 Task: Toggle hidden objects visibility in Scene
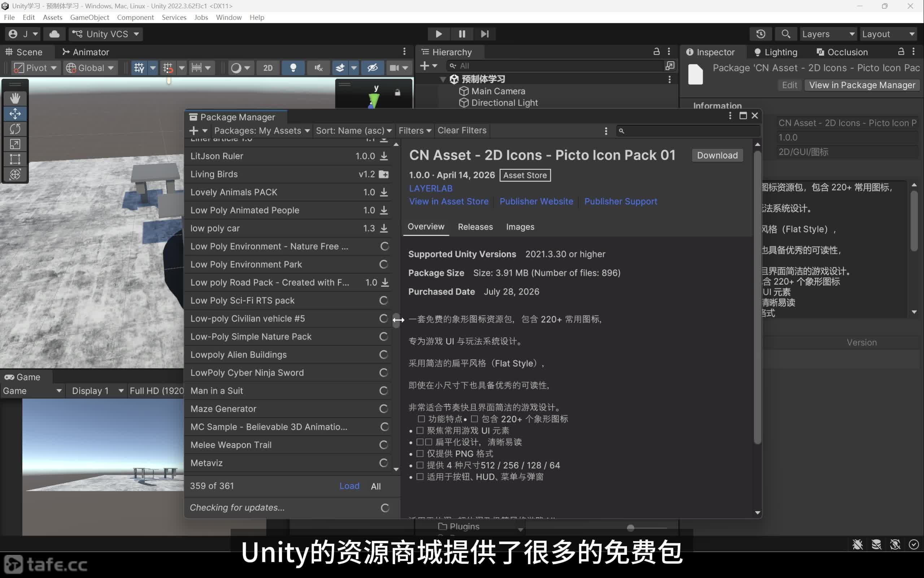372,68
